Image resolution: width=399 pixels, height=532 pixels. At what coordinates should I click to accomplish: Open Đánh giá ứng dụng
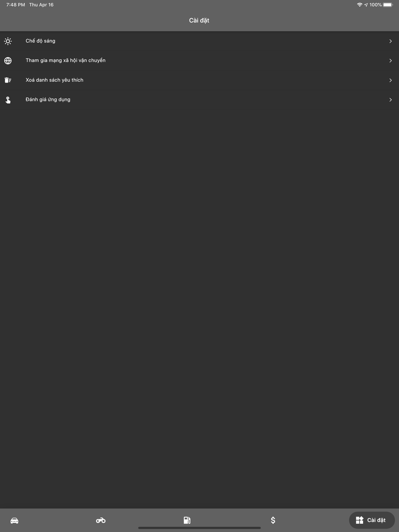(x=199, y=100)
